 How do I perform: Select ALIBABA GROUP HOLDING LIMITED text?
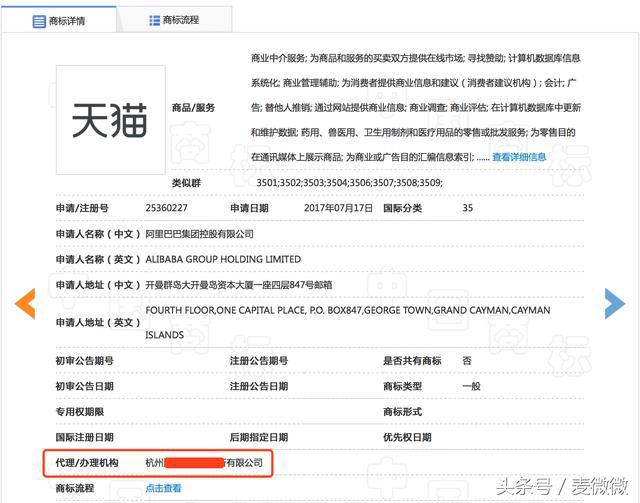(223, 259)
